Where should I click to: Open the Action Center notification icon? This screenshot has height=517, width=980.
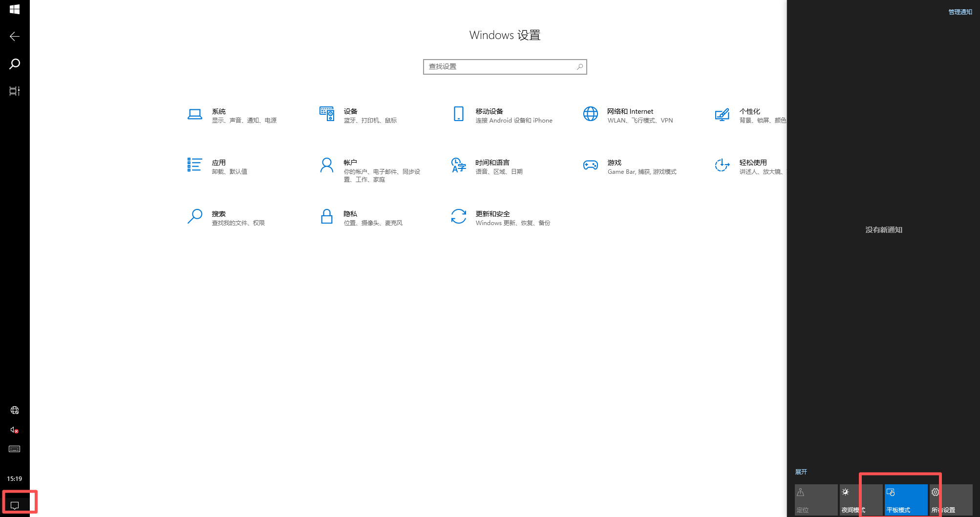click(x=15, y=505)
